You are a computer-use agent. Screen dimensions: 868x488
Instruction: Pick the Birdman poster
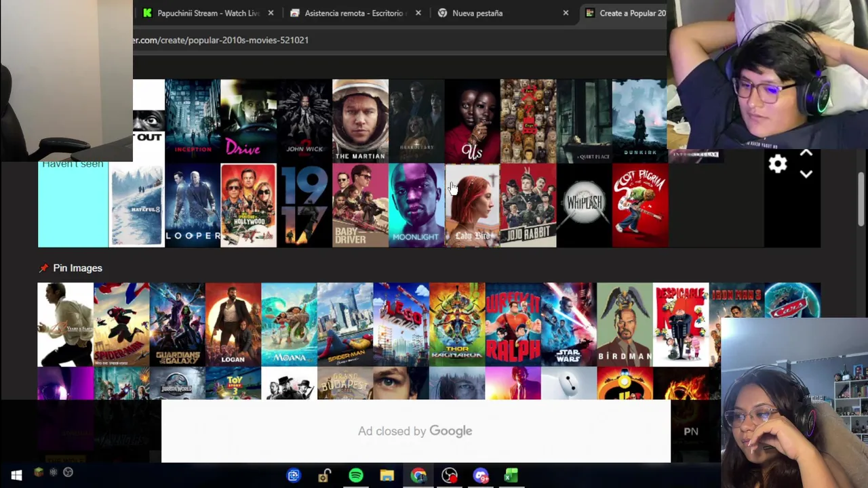point(625,325)
